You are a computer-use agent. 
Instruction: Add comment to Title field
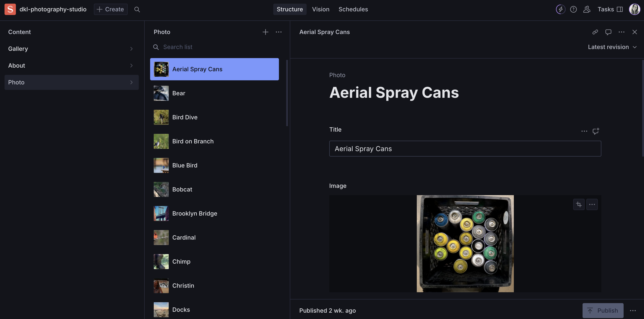596,131
